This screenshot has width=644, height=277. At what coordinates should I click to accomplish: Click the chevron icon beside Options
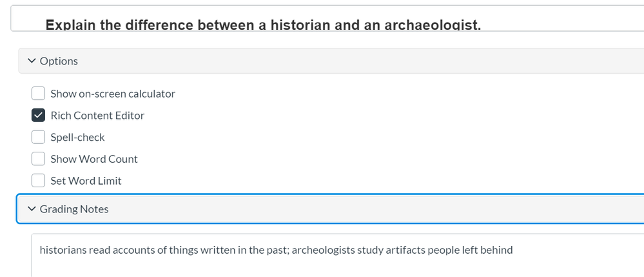pos(32,61)
